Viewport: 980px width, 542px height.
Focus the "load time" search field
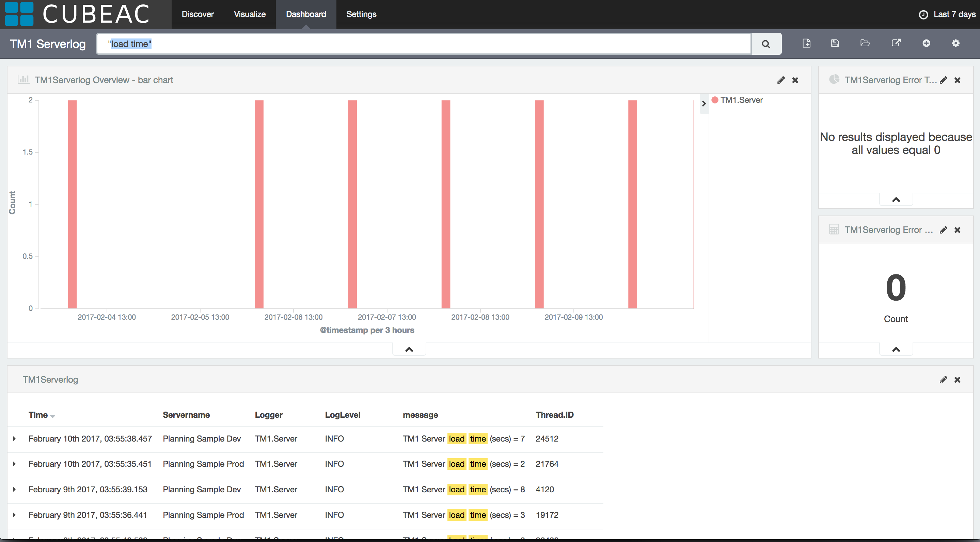tap(424, 44)
